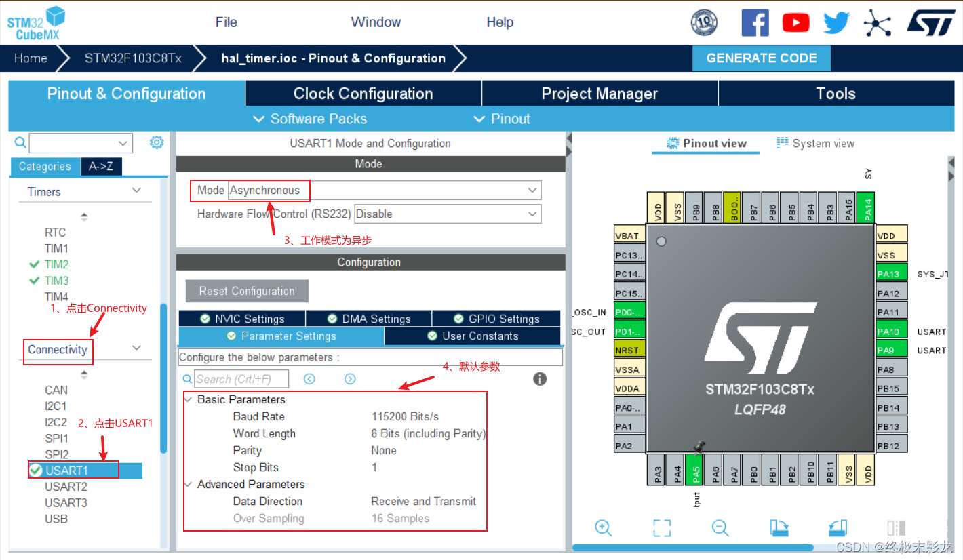Viewport: 963px width, 560px height.
Task: Show the parameter info icon
Action: pos(540,379)
